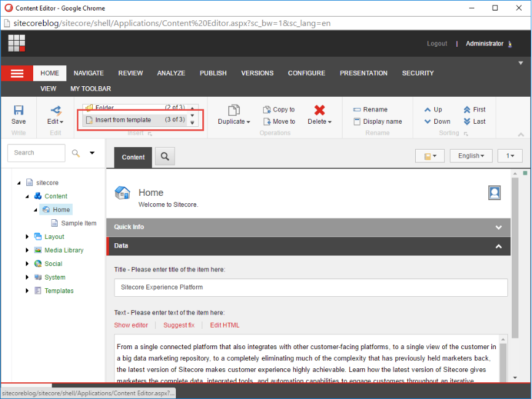
Task: Open the Sitecore launchpad grid icon
Action: [17, 43]
